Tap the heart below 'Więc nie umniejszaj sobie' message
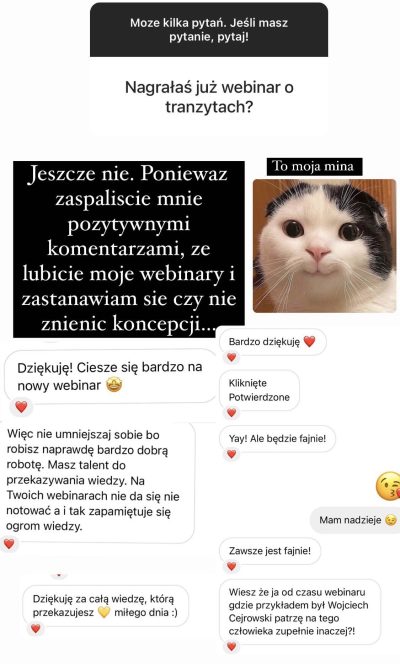Screen dimensions: 400x664 tap(9, 543)
